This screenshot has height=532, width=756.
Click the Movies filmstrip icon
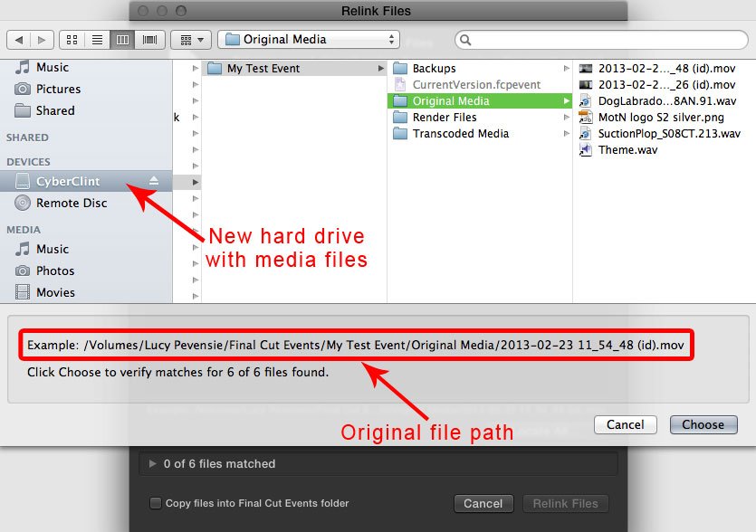(22, 292)
